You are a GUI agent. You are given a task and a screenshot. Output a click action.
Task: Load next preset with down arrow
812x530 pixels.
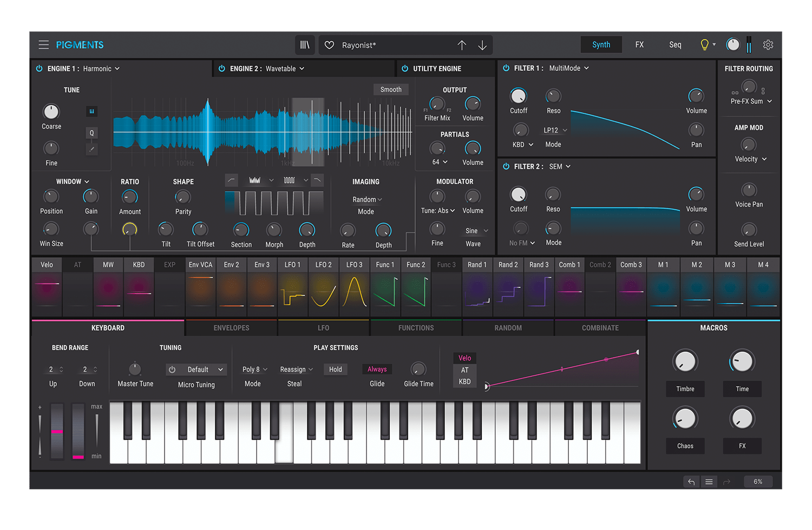click(482, 45)
